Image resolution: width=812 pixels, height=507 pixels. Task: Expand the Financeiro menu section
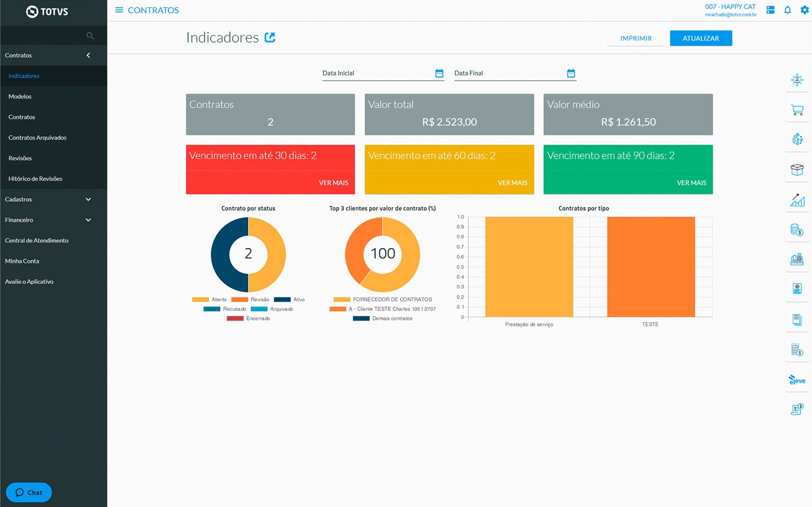(88, 220)
